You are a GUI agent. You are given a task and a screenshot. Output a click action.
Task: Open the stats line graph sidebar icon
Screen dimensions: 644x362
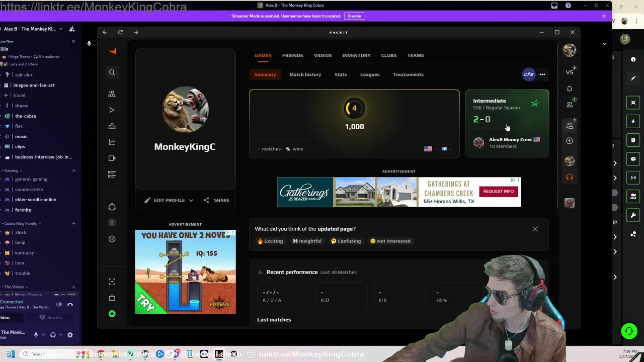[112, 142]
